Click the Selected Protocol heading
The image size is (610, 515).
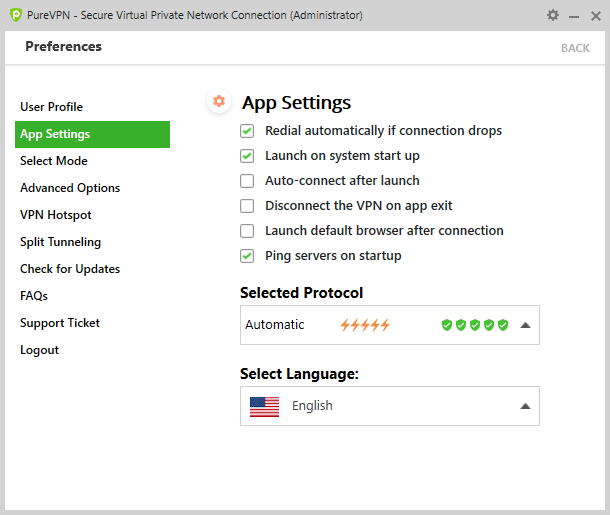pos(301,293)
